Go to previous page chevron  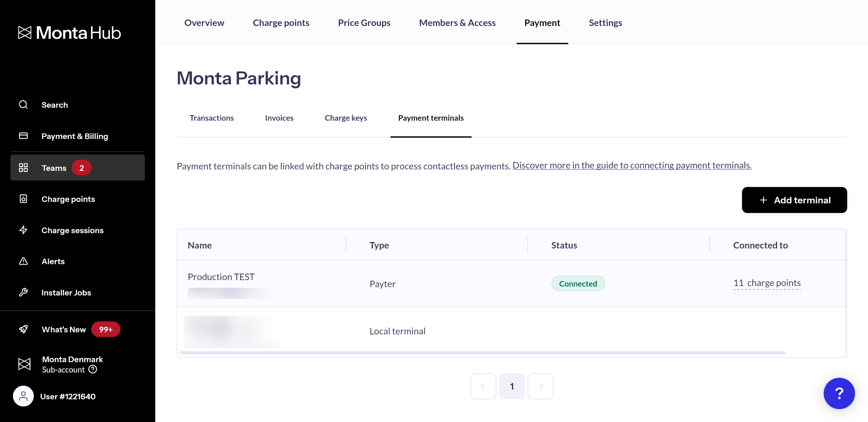pos(483,386)
